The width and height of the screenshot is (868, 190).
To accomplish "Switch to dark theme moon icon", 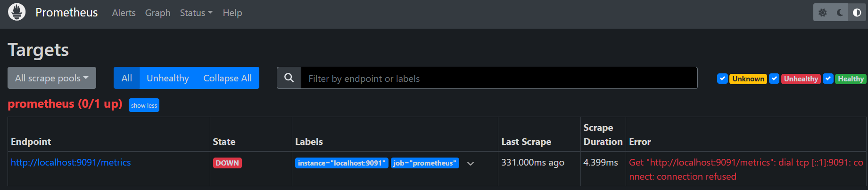I will coord(840,13).
